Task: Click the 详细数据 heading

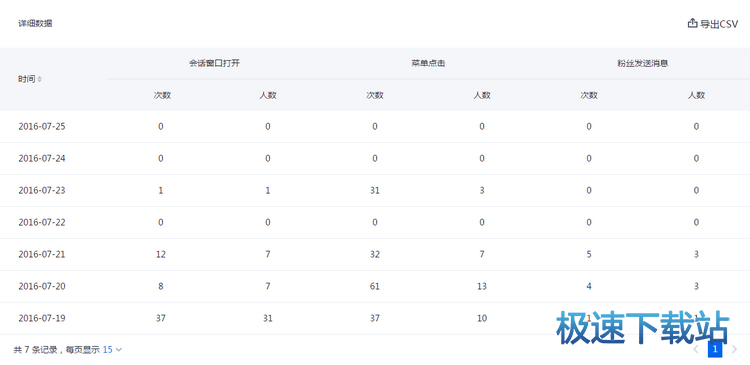Action: tap(35, 23)
